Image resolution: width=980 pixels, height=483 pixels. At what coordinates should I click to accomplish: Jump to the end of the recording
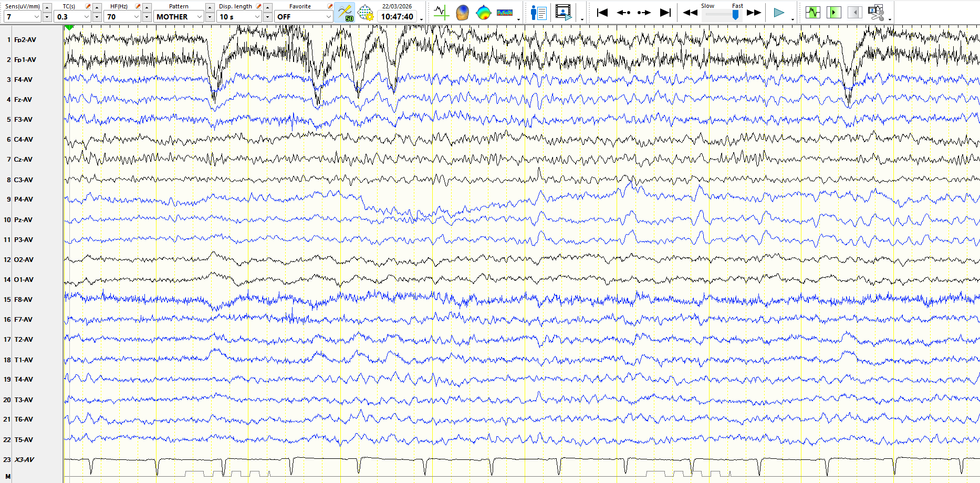click(665, 12)
